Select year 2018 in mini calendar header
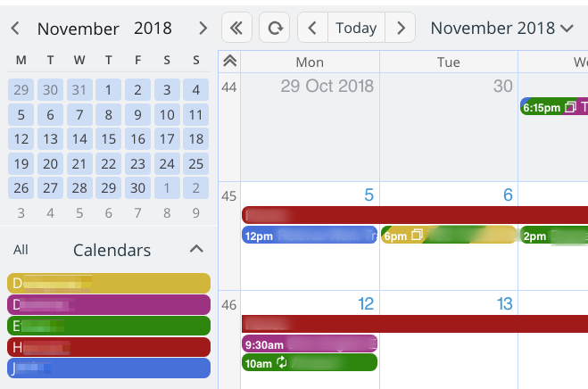The width and height of the screenshot is (588, 389). point(153,29)
